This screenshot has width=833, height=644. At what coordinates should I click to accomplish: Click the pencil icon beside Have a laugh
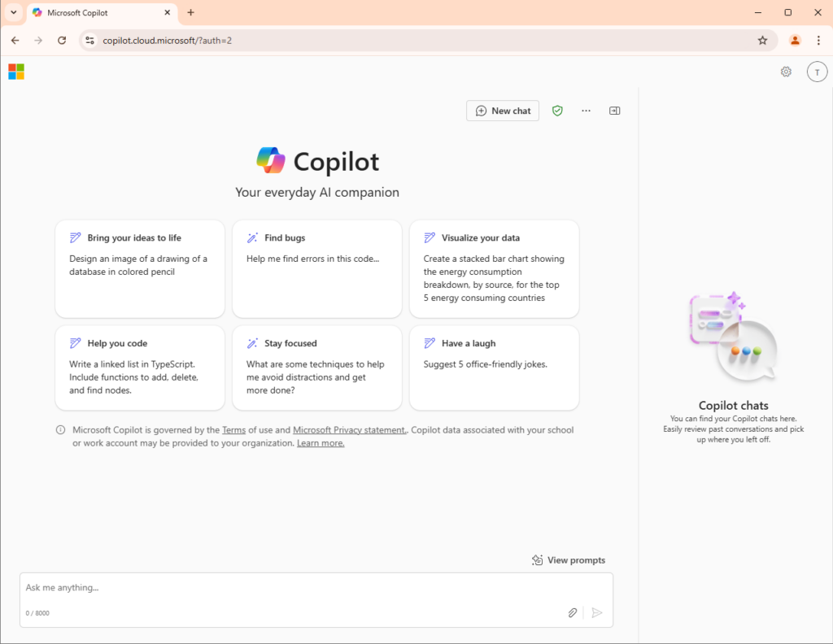click(430, 343)
